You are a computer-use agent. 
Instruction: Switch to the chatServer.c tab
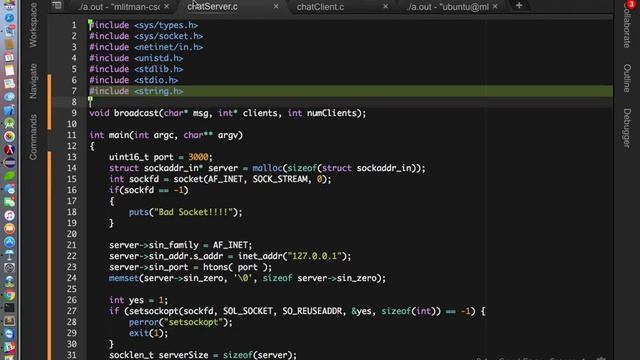[212, 7]
